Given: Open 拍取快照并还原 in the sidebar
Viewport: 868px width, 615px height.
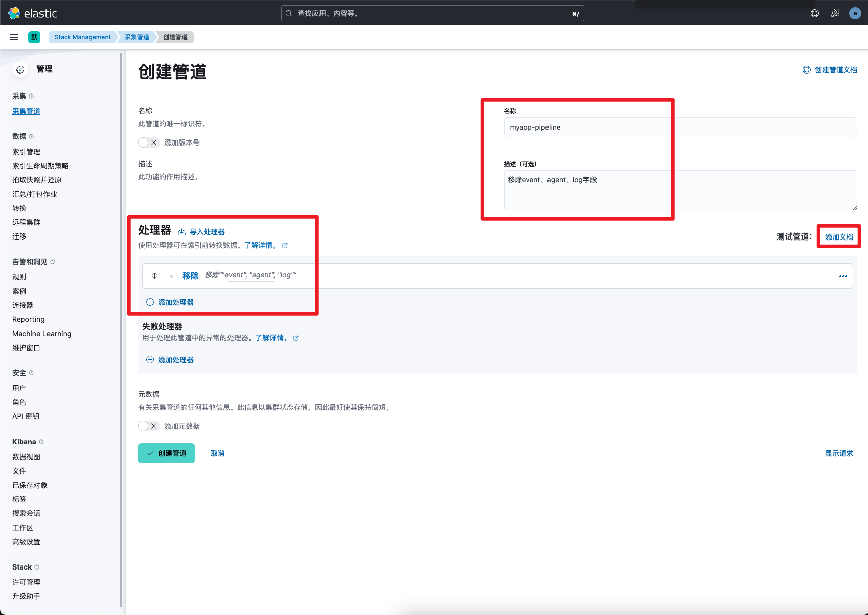Looking at the screenshot, I should click(x=37, y=180).
